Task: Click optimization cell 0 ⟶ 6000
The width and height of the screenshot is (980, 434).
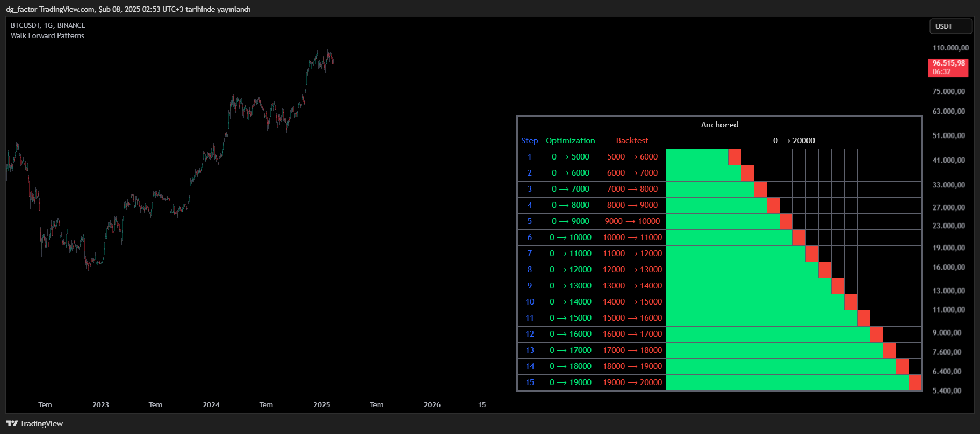Action: [x=570, y=173]
